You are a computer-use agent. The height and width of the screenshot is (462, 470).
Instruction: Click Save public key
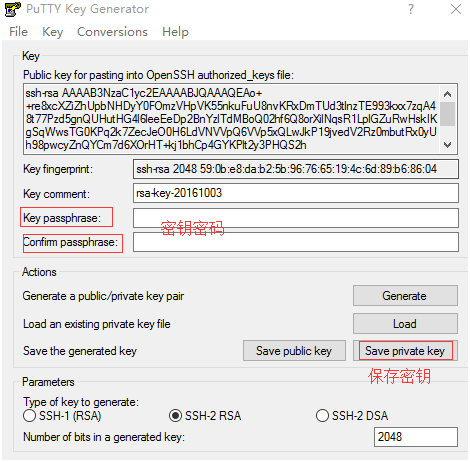click(294, 351)
